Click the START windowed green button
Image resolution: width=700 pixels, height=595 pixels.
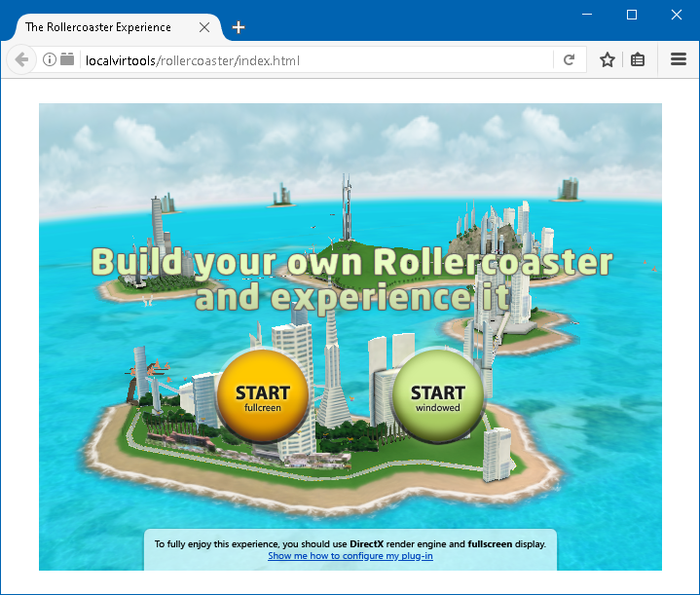pyautogui.click(x=437, y=395)
